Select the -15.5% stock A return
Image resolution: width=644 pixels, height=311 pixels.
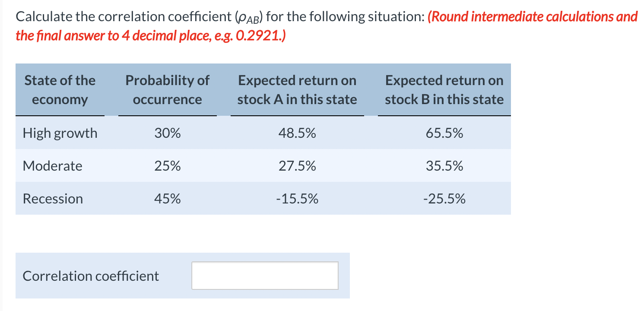point(298,198)
